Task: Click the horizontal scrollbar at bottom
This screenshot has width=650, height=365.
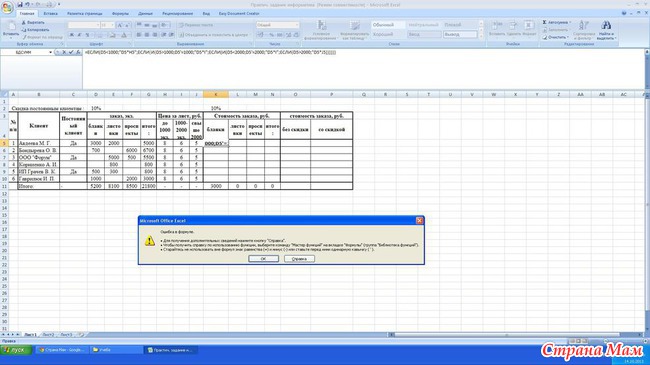Action: pyautogui.click(x=507, y=334)
